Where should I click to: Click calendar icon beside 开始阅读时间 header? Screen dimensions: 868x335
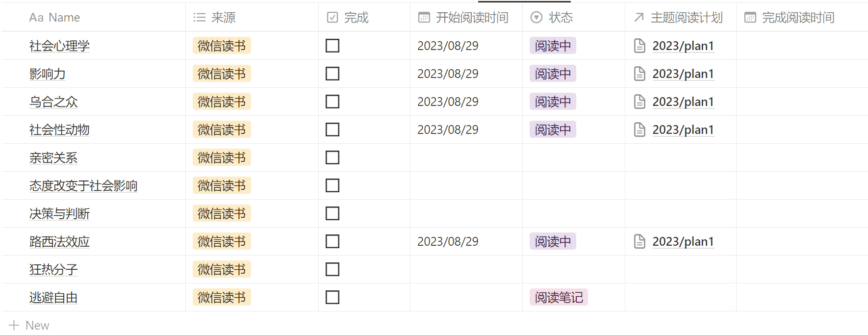point(424,18)
